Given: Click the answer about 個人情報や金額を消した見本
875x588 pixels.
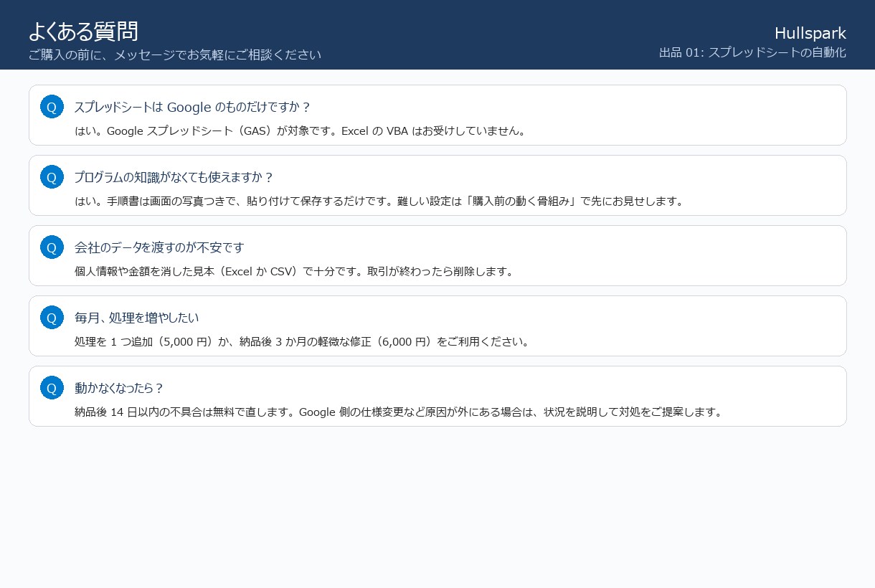Looking at the screenshot, I should (x=295, y=271).
